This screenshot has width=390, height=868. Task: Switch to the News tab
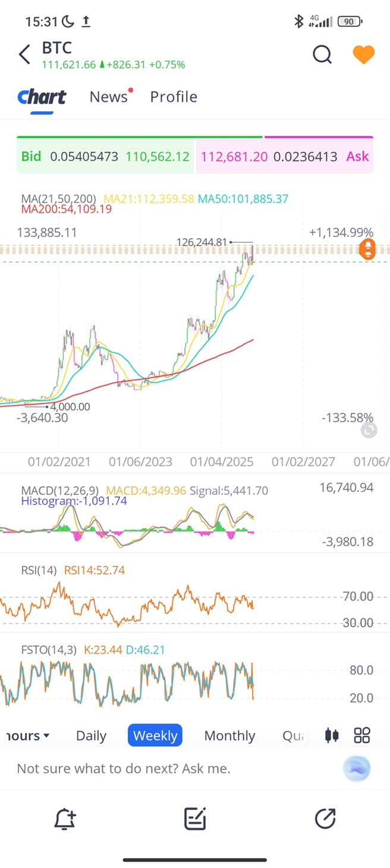pyautogui.click(x=109, y=97)
